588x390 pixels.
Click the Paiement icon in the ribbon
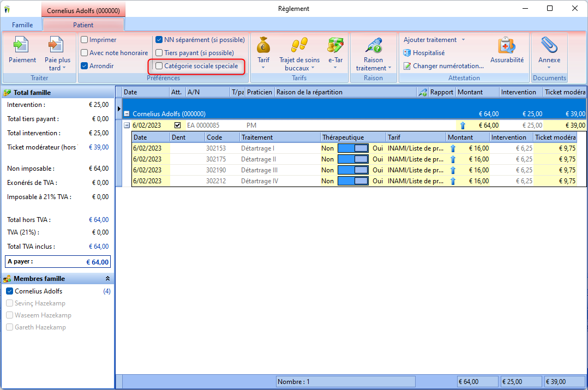coord(22,45)
